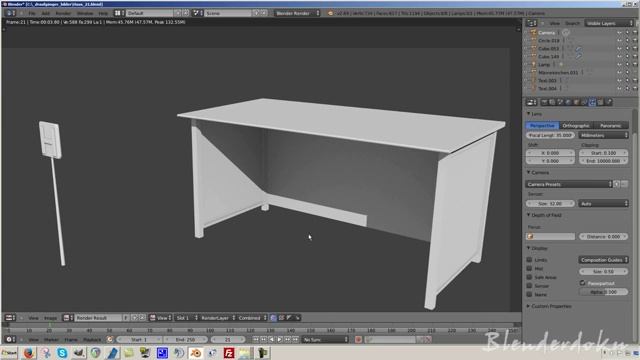Click the focus object field icon

531,236
